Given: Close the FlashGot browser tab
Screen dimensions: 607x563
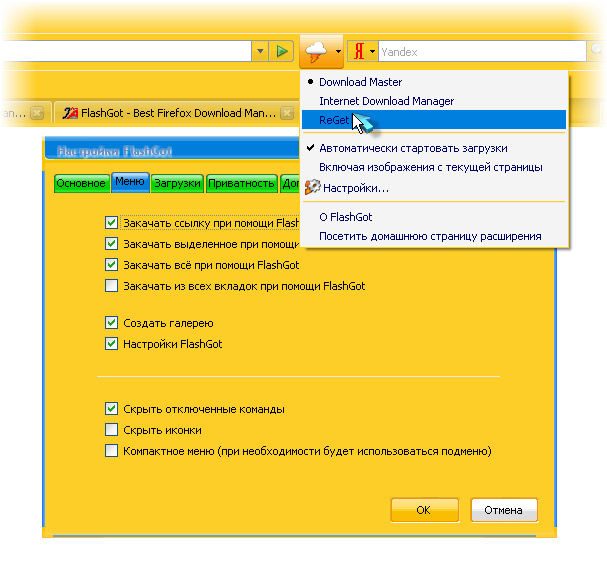Looking at the screenshot, I should point(287,113).
